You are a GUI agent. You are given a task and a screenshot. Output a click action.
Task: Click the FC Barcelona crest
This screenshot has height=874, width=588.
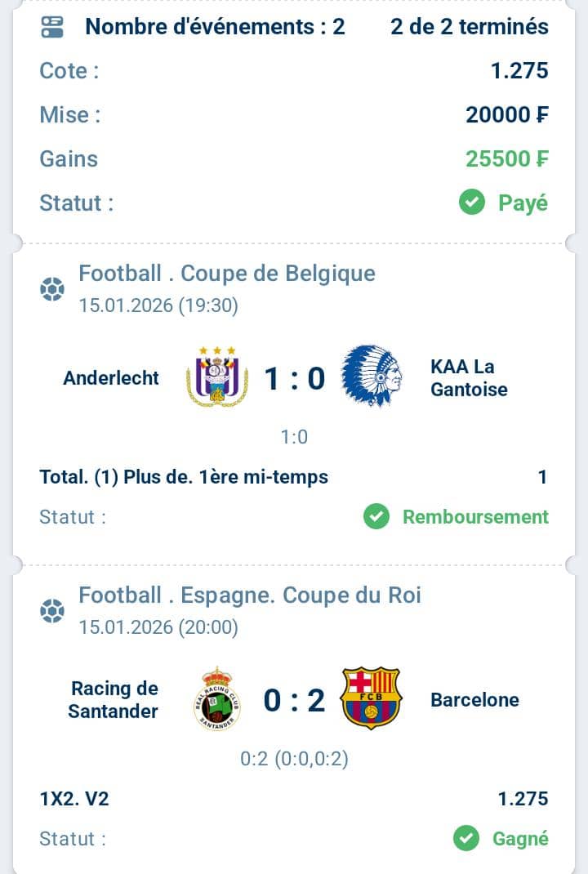pyautogui.click(x=371, y=698)
